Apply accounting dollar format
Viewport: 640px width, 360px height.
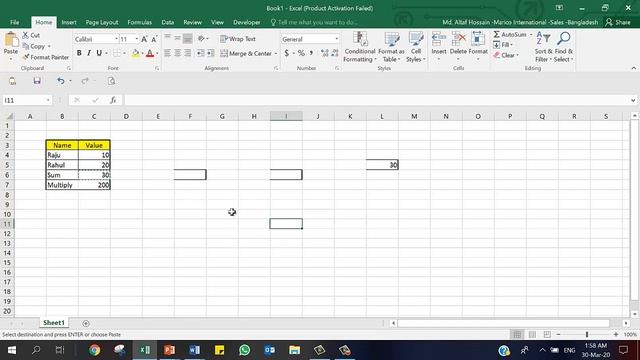(x=287, y=53)
